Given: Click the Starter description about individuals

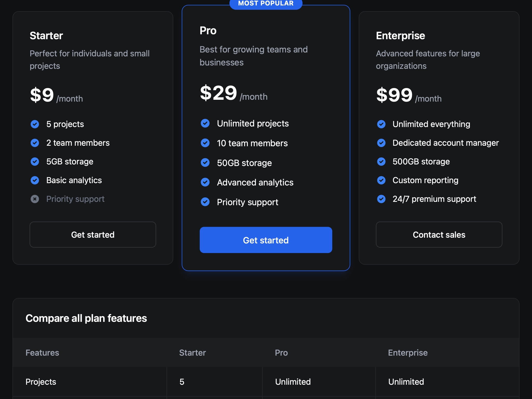Looking at the screenshot, I should click(90, 60).
